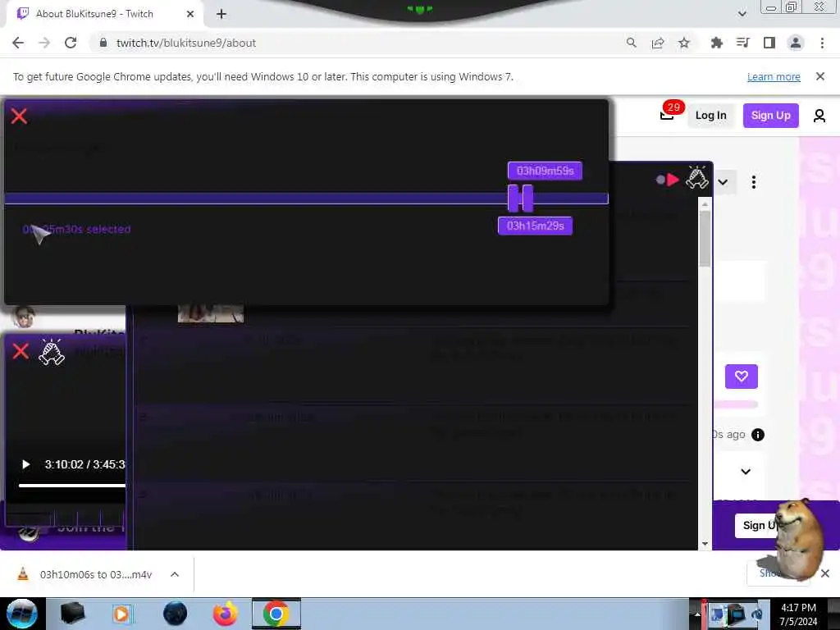Click the zoom magnifier icon in address bar

(632, 43)
